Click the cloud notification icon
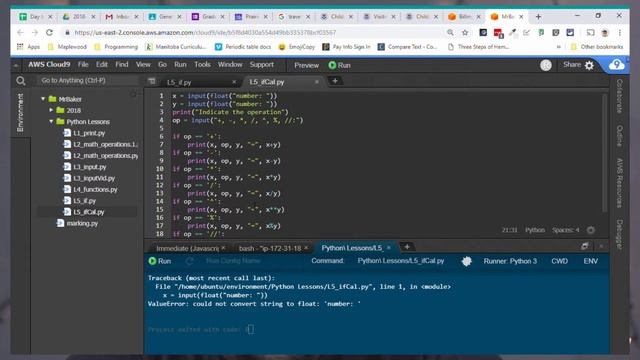This screenshot has height=360, width=640. [616, 65]
